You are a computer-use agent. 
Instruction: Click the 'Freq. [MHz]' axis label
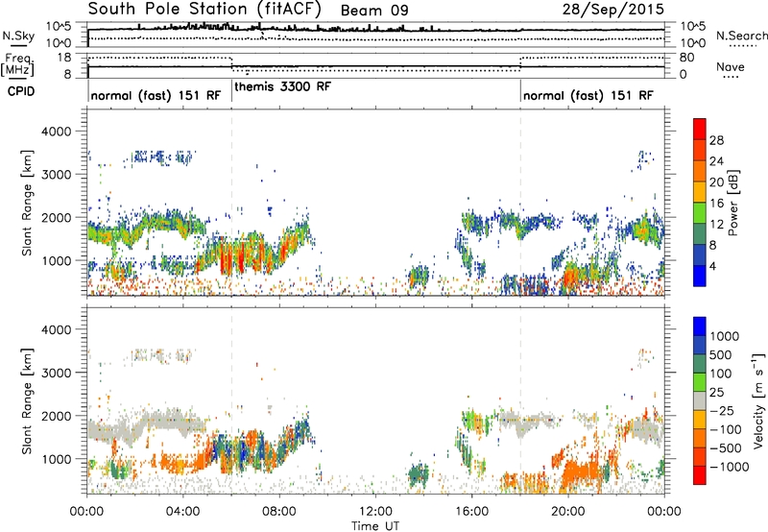[18, 65]
